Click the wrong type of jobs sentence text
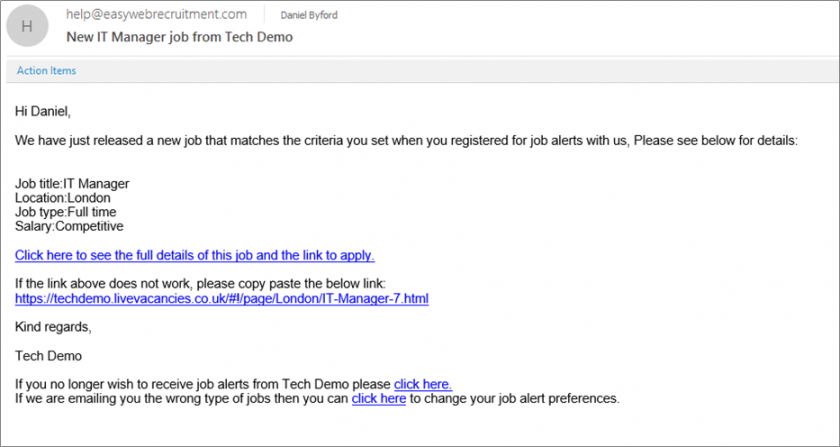 182,399
